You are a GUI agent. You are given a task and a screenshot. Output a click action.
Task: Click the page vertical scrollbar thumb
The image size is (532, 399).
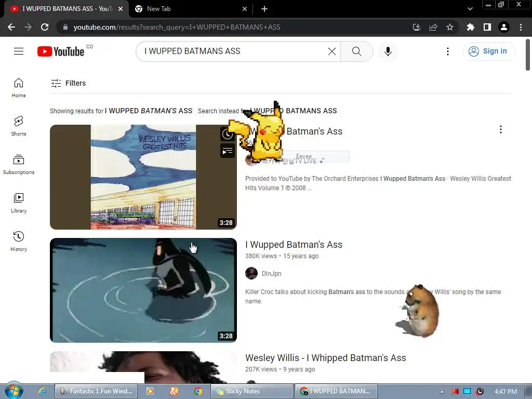pos(528,55)
